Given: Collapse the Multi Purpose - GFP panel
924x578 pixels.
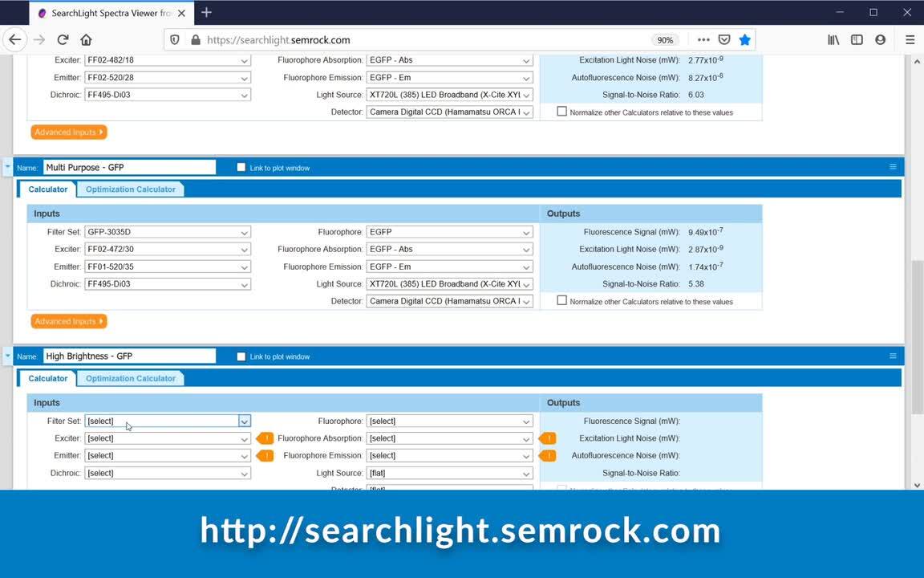Looking at the screenshot, I should point(8,168).
